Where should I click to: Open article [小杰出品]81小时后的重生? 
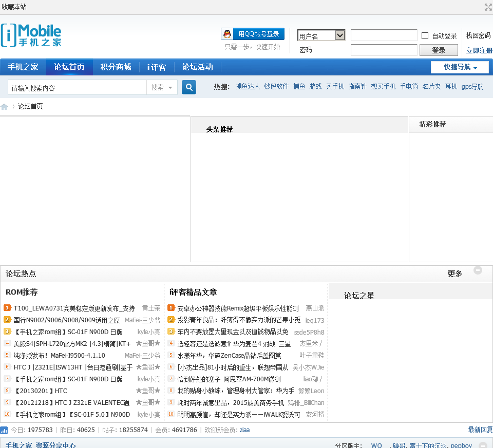(x=233, y=367)
